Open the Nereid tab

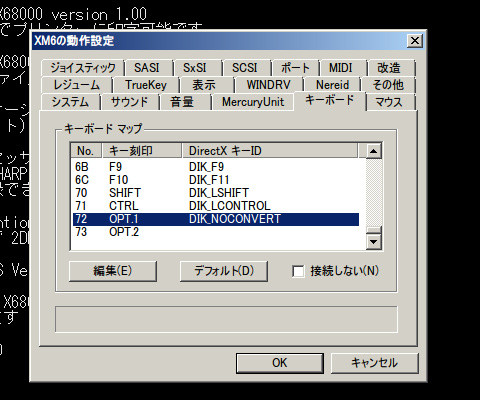click(333, 85)
